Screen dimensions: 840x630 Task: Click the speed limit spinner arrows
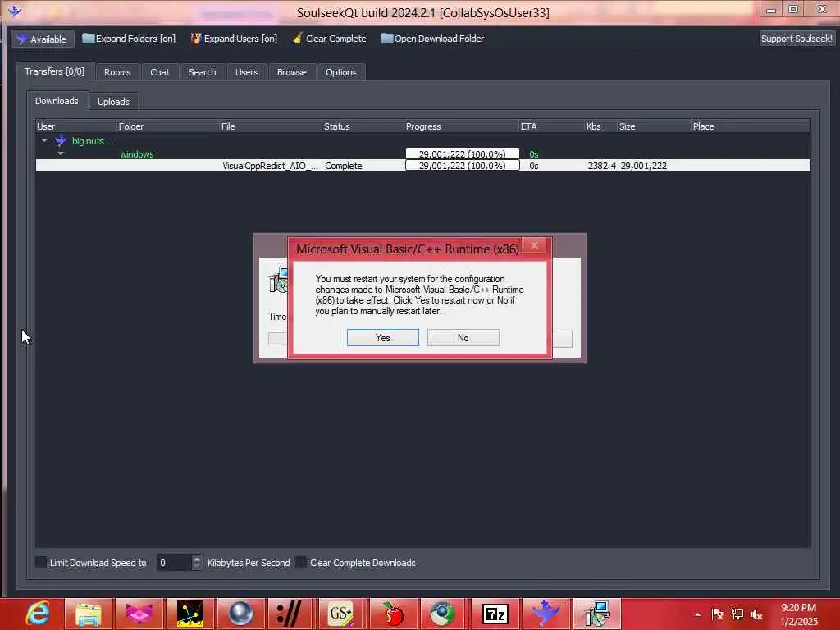point(197,563)
